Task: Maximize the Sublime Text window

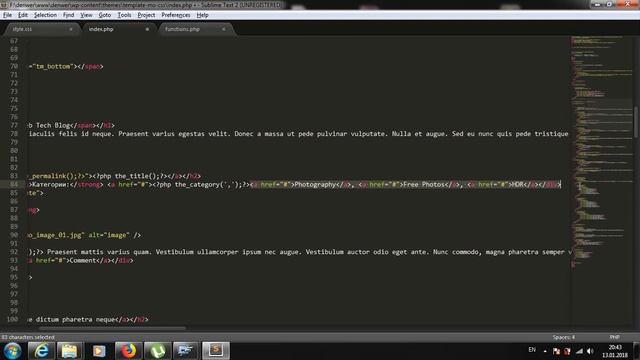Action: [x=610, y=4]
